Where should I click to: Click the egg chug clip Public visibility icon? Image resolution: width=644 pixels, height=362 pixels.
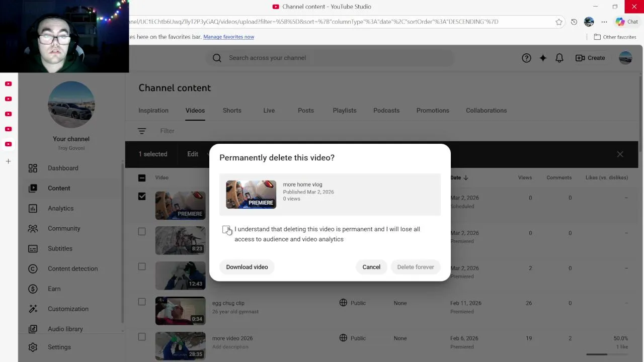coord(343,303)
